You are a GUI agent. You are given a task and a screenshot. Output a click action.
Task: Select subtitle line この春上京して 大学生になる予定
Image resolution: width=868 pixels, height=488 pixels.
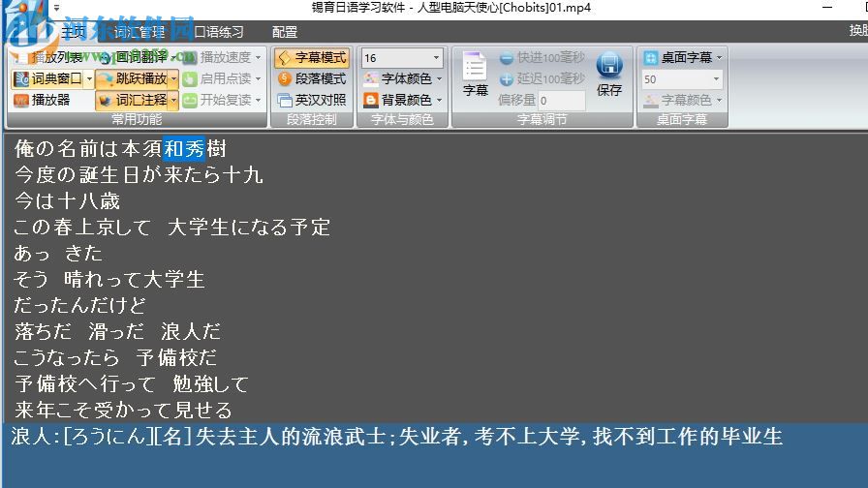coord(171,227)
